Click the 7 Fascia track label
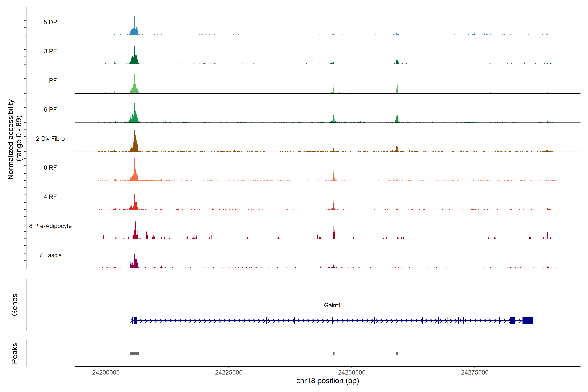588x392 pixels. coord(50,255)
